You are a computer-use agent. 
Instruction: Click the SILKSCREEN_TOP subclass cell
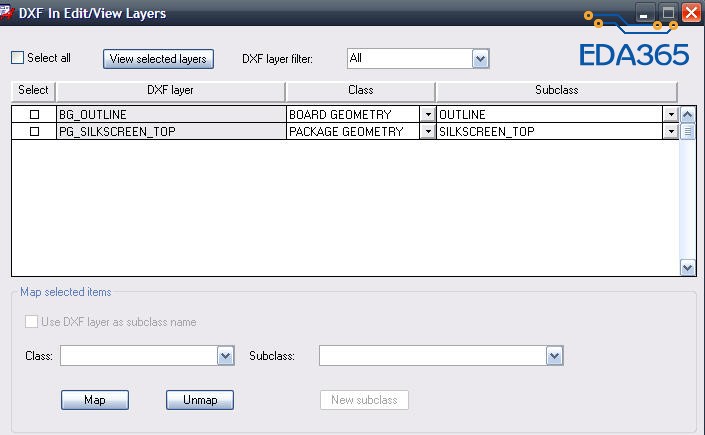(x=549, y=131)
